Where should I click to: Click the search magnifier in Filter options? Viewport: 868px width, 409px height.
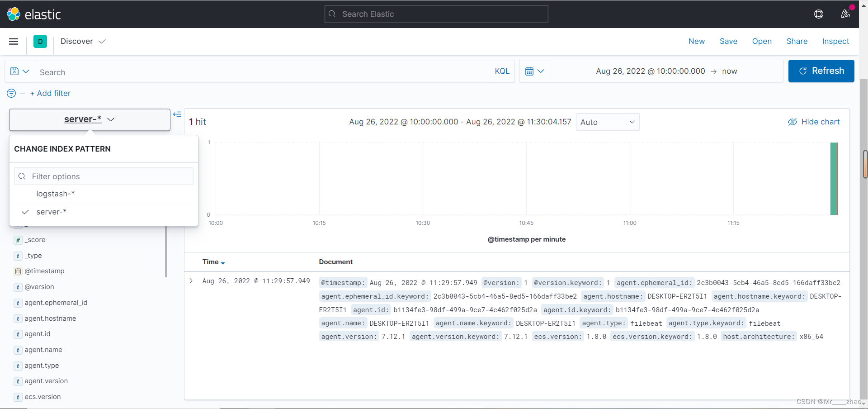[x=22, y=176]
